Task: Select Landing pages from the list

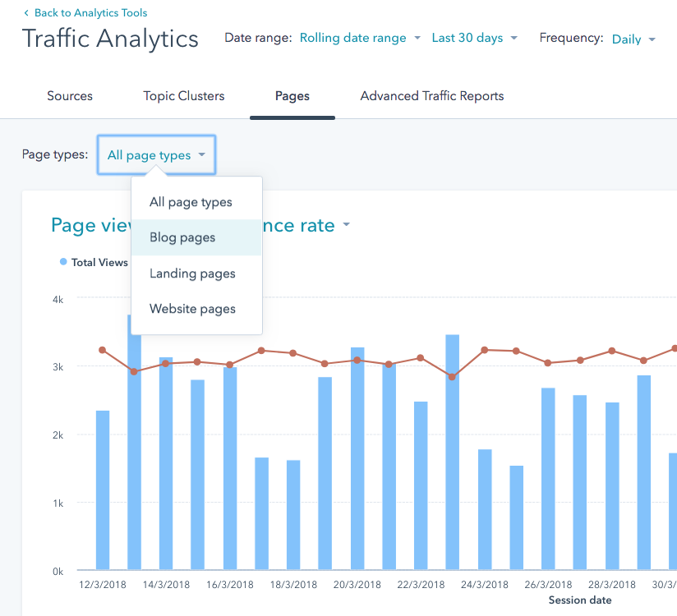Action: coord(191,274)
